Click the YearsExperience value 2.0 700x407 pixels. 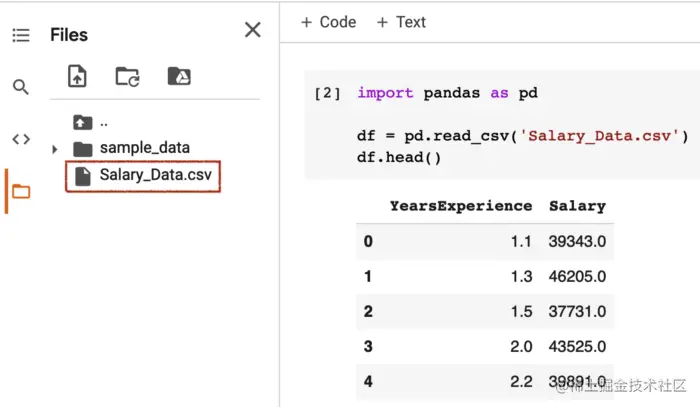click(x=521, y=346)
